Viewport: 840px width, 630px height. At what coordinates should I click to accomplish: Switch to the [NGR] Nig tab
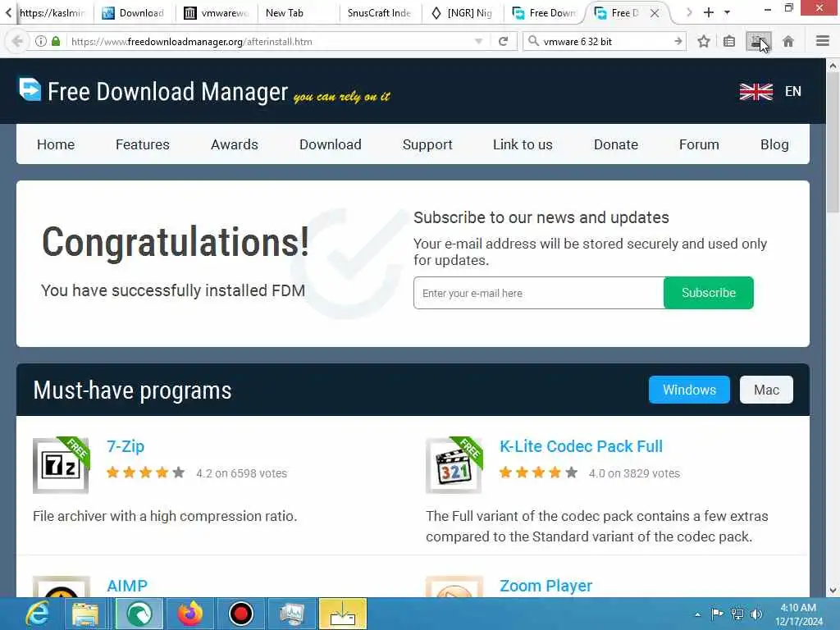point(462,13)
